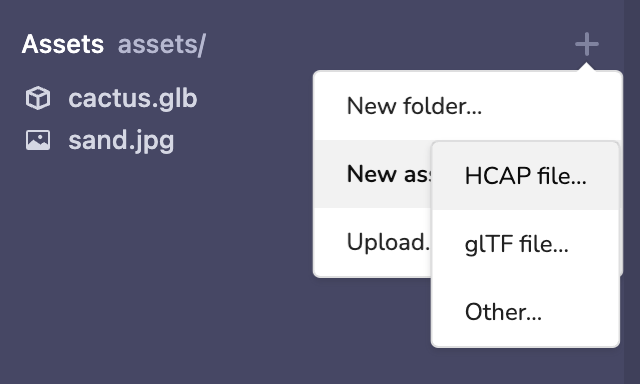Pick Other... in the asset submenu
Screen dimensions: 640x384
(x=503, y=312)
